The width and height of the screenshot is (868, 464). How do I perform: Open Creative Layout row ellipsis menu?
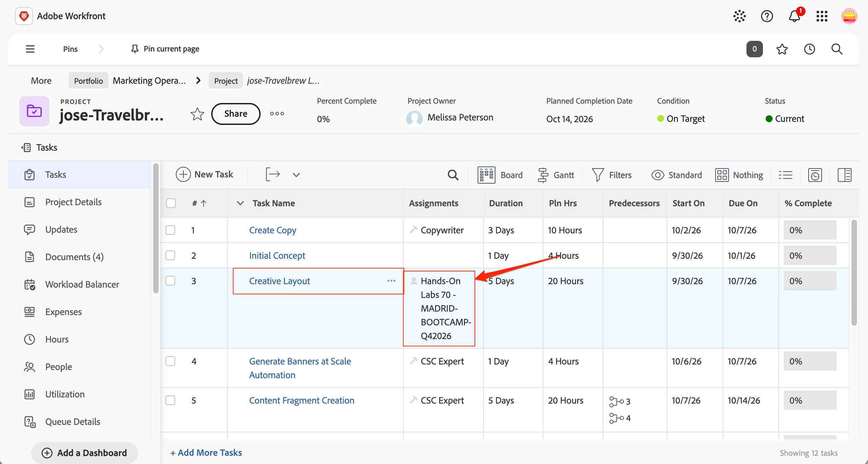point(391,281)
